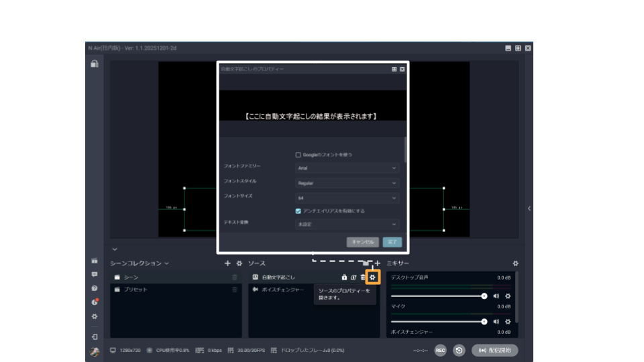Image resolution: width=644 pixels, height=362 pixels.
Task: Click the sidebar icon above the chat bubble
Action: 95,261
